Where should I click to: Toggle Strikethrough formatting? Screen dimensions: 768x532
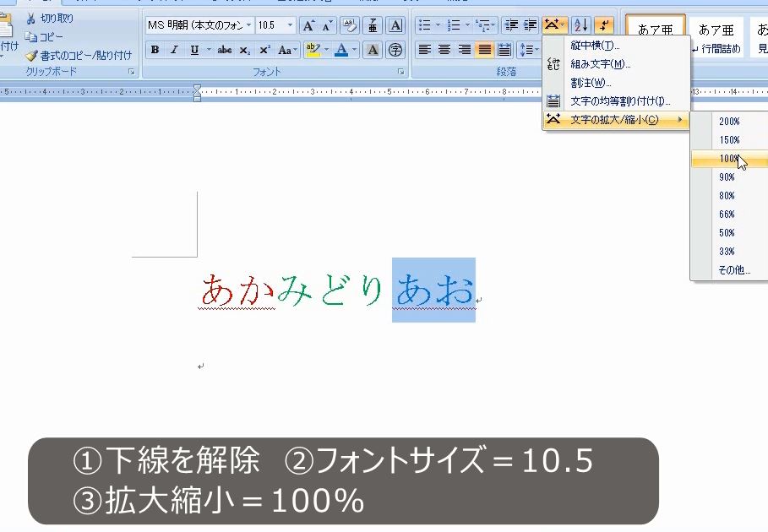[225, 50]
